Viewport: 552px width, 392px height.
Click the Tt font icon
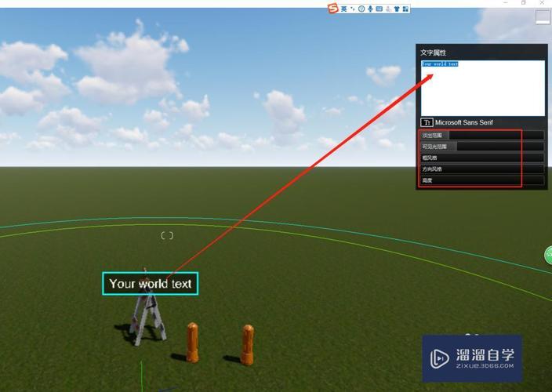coord(427,122)
